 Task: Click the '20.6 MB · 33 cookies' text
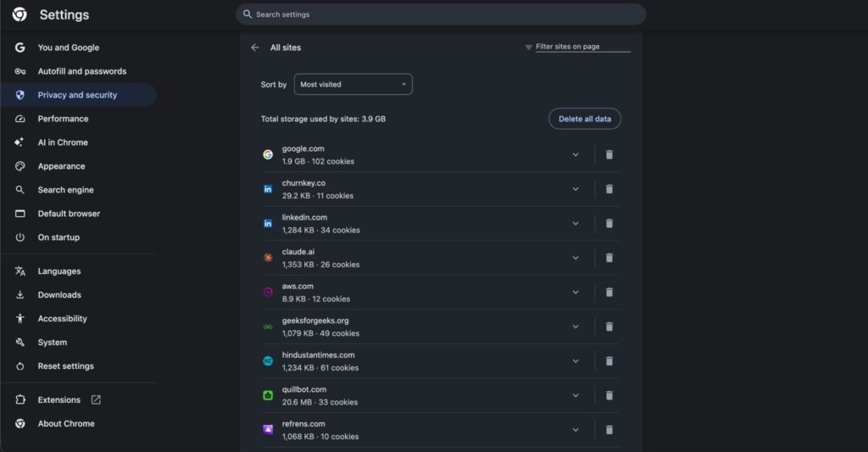(x=320, y=402)
